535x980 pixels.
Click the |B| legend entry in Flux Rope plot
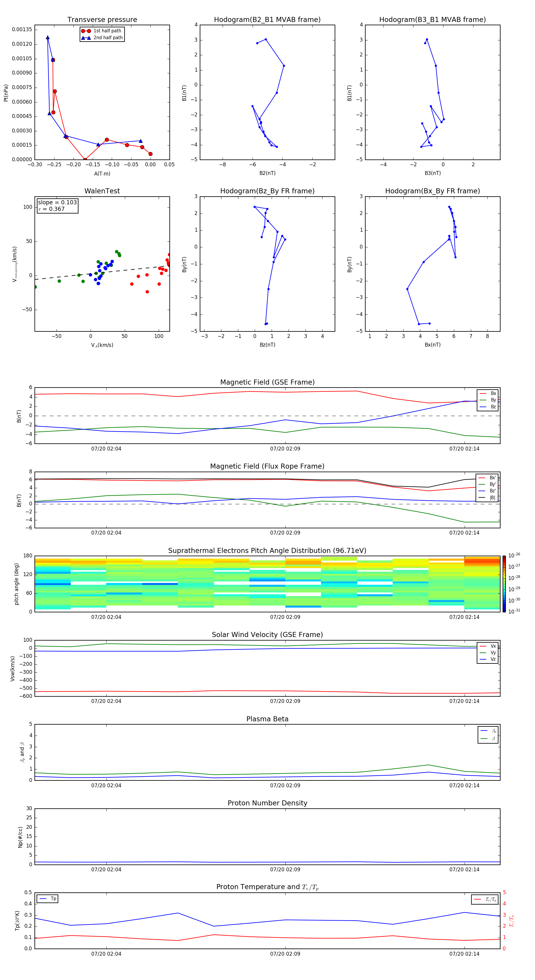487,498
